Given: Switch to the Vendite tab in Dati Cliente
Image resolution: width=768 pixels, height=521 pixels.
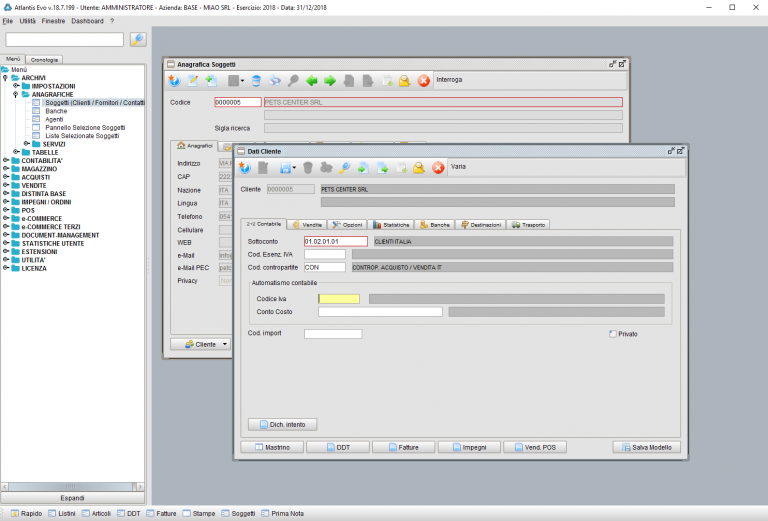Looking at the screenshot, I should (x=308, y=225).
